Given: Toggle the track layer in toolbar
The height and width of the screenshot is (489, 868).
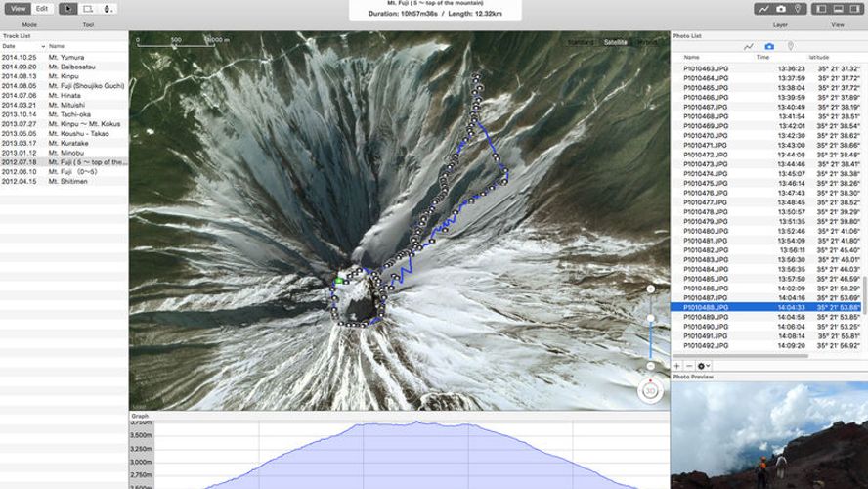Looking at the screenshot, I should [764, 9].
